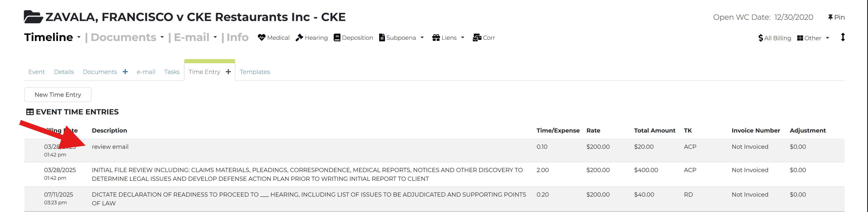
Task: Expand the Other dropdown menu
Action: click(x=827, y=38)
